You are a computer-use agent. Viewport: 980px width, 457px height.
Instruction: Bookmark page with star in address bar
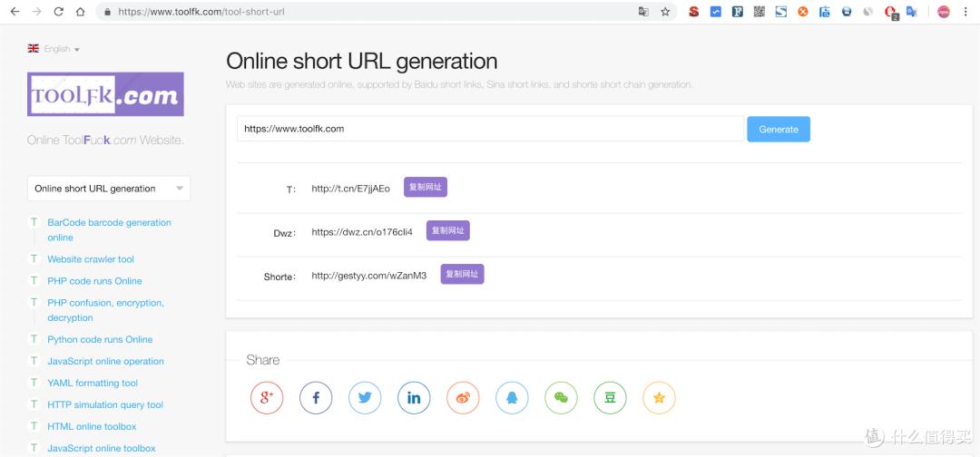point(665,12)
